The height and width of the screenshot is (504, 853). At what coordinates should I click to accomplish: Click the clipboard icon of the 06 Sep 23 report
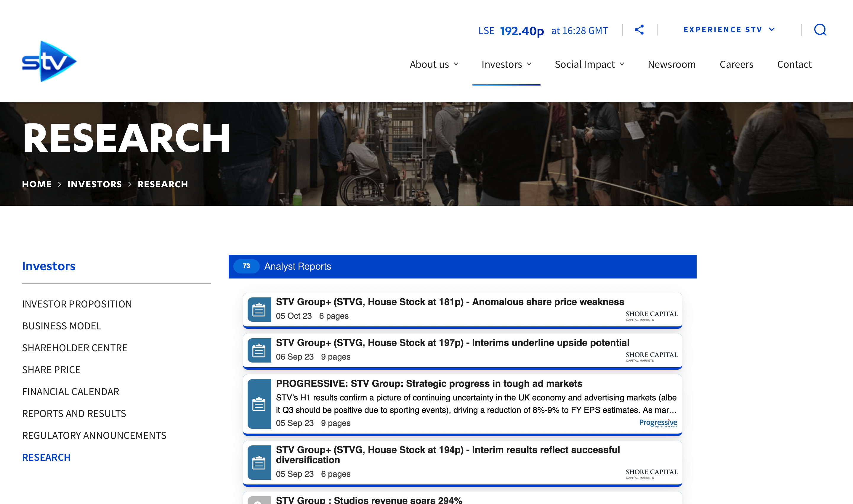[259, 350]
